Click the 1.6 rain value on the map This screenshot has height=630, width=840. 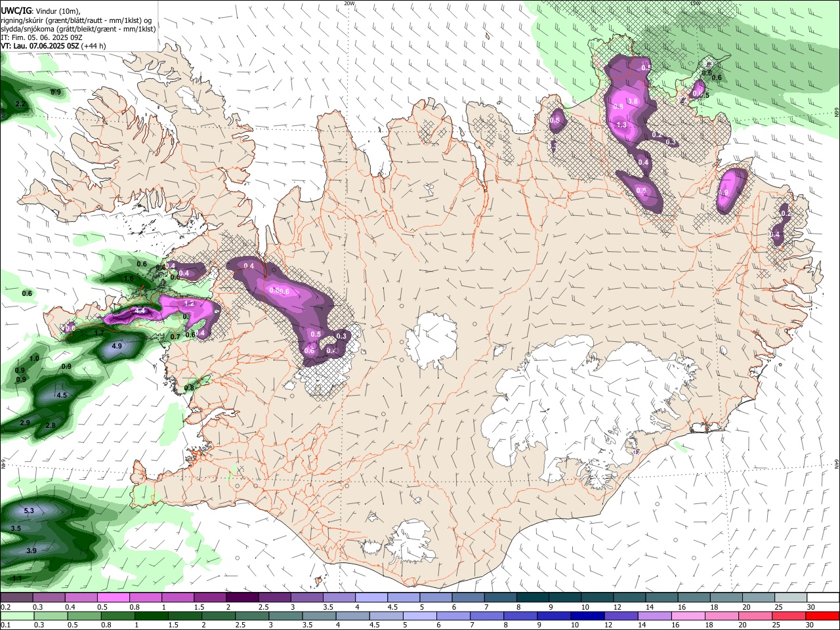[129, 278]
